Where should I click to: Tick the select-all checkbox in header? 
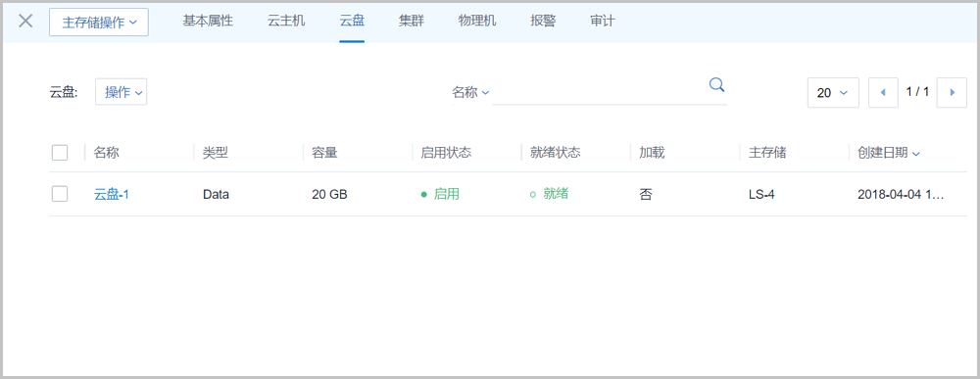[60, 153]
